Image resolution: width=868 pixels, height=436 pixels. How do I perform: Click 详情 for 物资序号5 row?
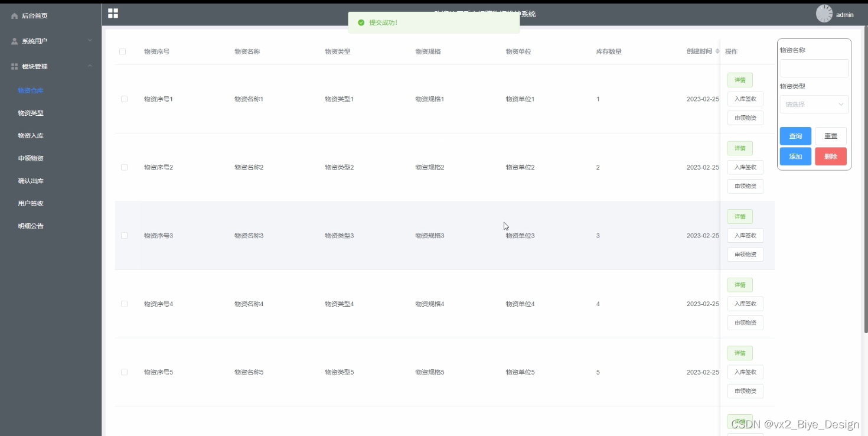(740, 353)
